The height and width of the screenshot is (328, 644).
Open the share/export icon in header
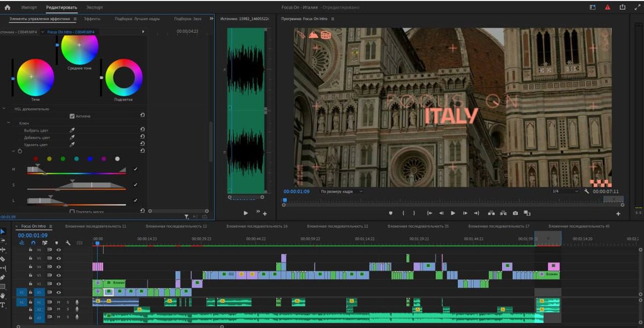(623, 8)
